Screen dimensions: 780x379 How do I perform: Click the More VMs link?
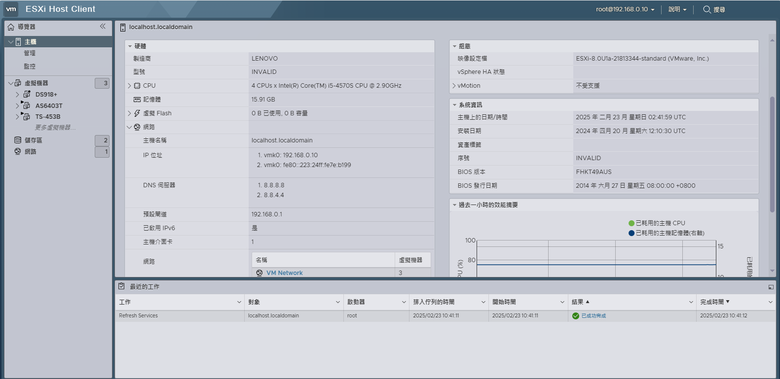[55, 128]
